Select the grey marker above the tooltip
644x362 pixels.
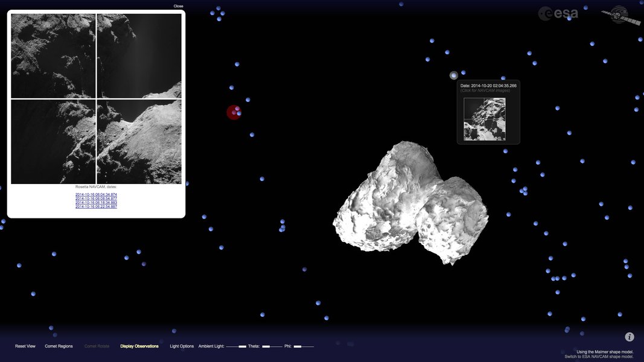(x=453, y=75)
